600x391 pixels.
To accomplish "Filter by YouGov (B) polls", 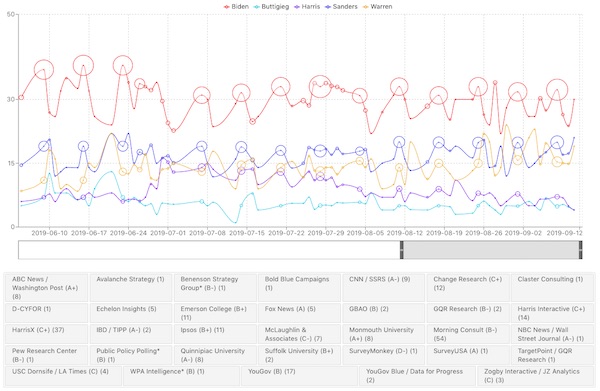I will 300,376.
